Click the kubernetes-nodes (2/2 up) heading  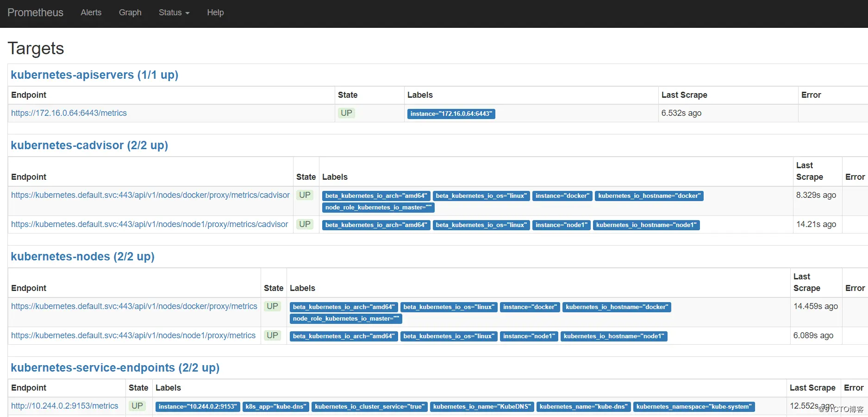pyautogui.click(x=82, y=257)
